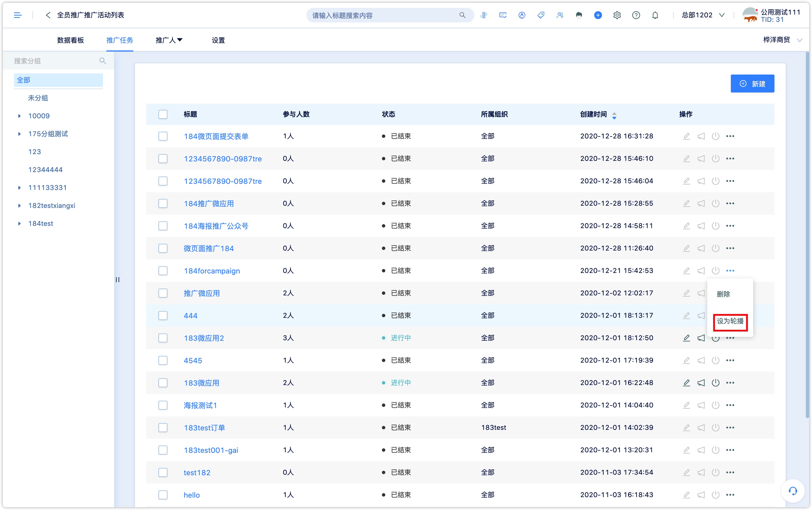Open the message card icon in header
The image size is (812, 510).
[503, 15]
